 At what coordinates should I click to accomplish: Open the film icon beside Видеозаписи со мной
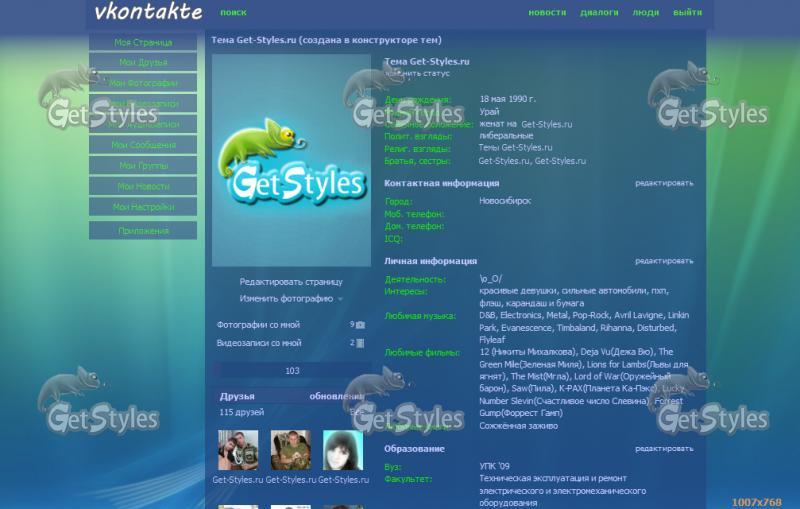pyautogui.click(x=360, y=343)
